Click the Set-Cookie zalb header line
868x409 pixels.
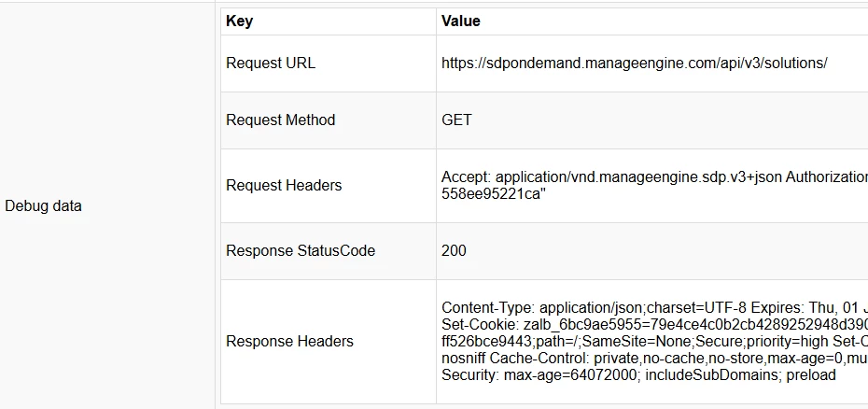click(x=655, y=324)
